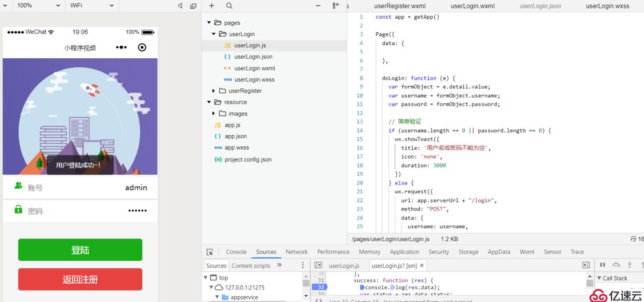Toggle the debugger sidebar icon
The height and width of the screenshot is (302, 644).
[586, 265]
